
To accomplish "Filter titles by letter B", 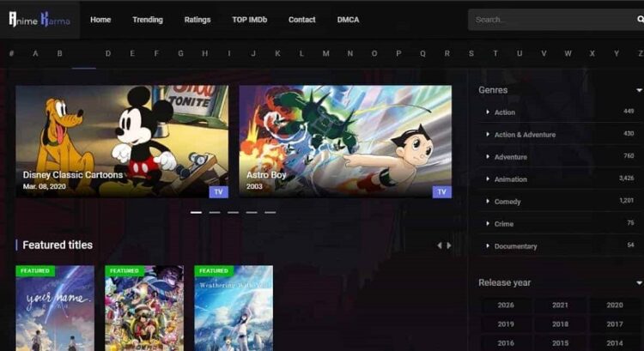I will [x=59, y=53].
